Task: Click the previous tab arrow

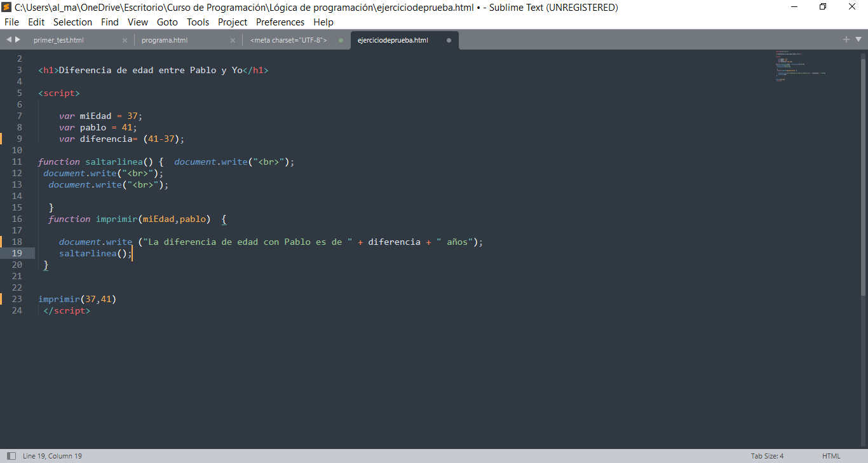Action: 9,39
